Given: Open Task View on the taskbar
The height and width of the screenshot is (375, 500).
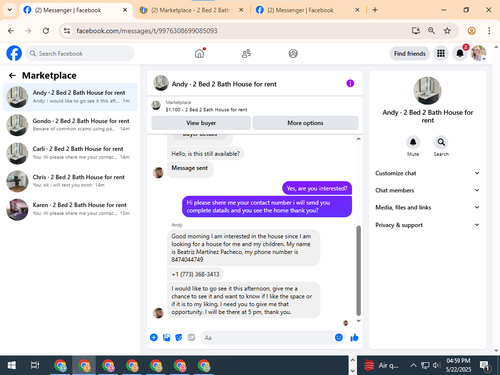Looking at the screenshot, I should (x=35, y=365).
